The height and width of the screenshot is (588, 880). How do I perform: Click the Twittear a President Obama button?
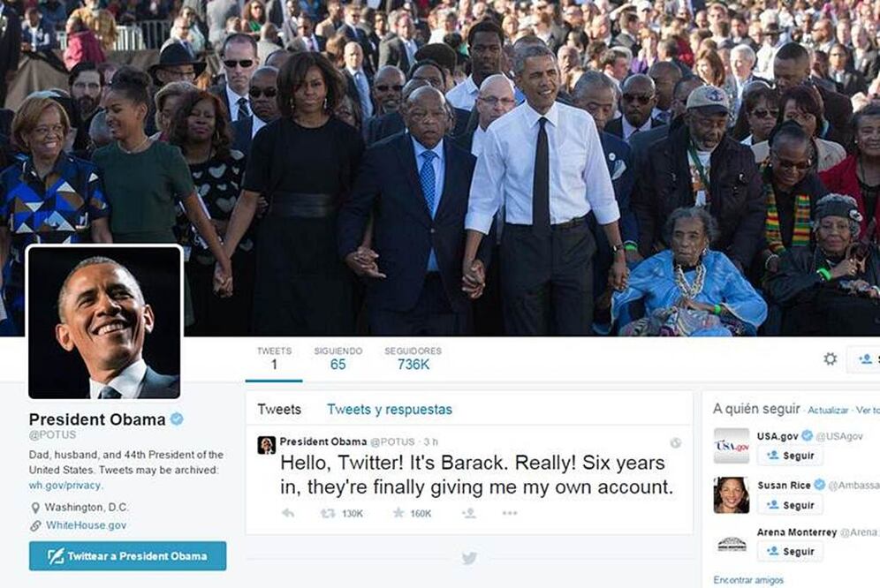point(128,556)
